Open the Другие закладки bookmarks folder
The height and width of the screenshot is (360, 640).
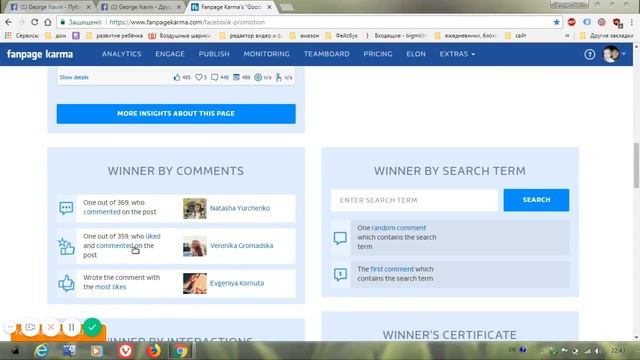[607, 36]
